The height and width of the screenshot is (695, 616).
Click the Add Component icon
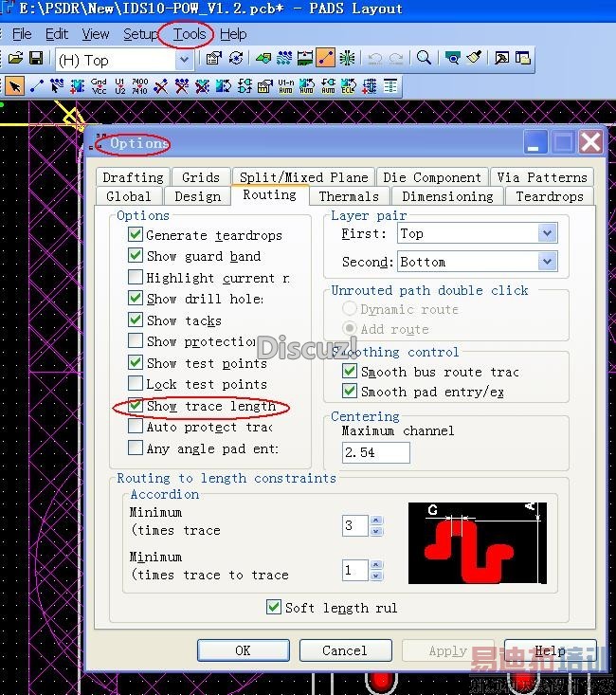78,86
